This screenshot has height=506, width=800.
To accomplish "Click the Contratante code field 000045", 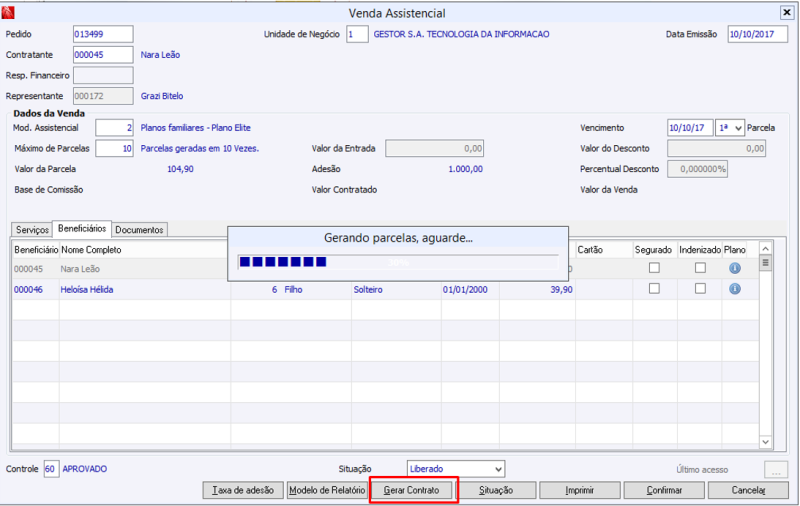I will (103, 55).
